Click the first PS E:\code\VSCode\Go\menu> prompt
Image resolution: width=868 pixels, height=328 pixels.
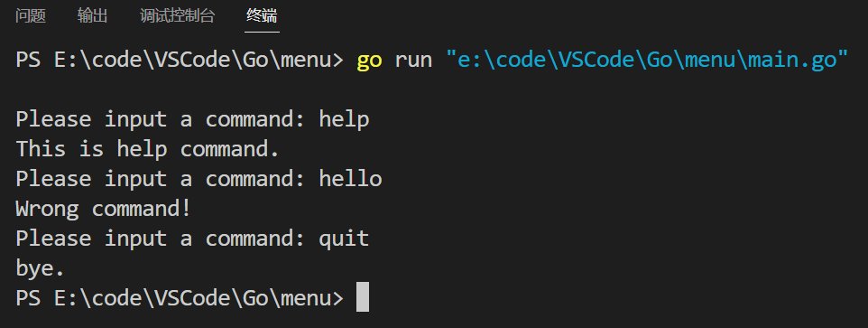tap(180, 60)
